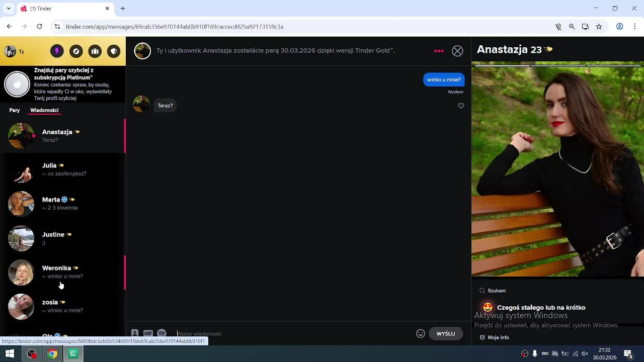Viewport: 644px width, 362px height.
Task: Open the Chrome profile icon
Action: pos(620,27)
